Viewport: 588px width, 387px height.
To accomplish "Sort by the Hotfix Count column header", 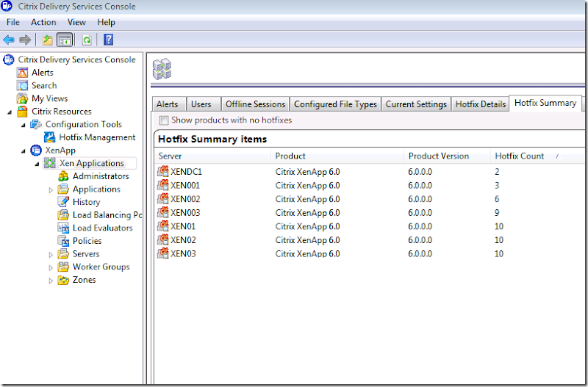I will point(538,156).
